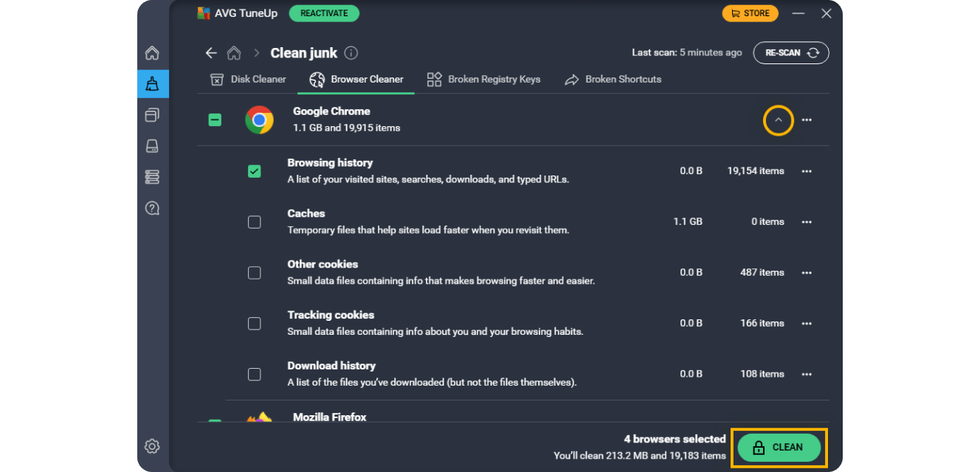Open options menu for Download history
This screenshot has width=980, height=472.
coord(807,374)
